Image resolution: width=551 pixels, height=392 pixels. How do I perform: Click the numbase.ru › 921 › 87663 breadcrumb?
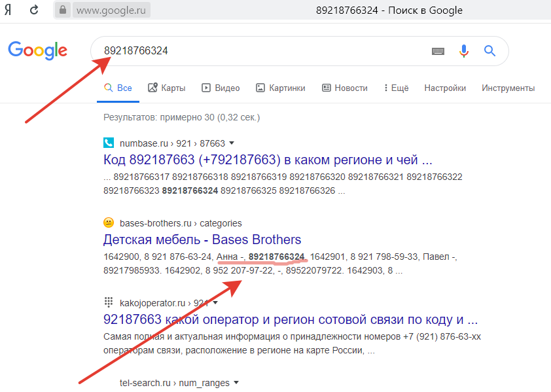click(172, 143)
